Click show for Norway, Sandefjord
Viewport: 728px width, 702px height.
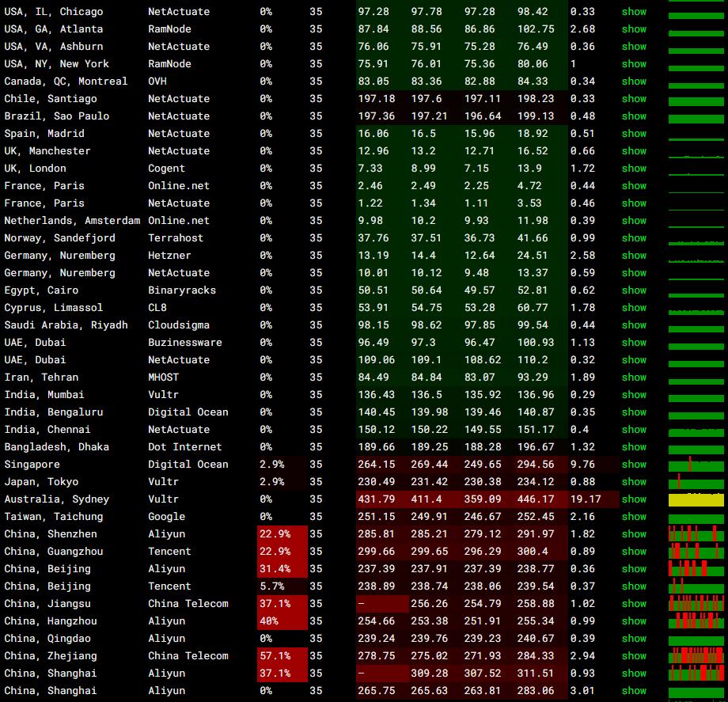(x=634, y=237)
